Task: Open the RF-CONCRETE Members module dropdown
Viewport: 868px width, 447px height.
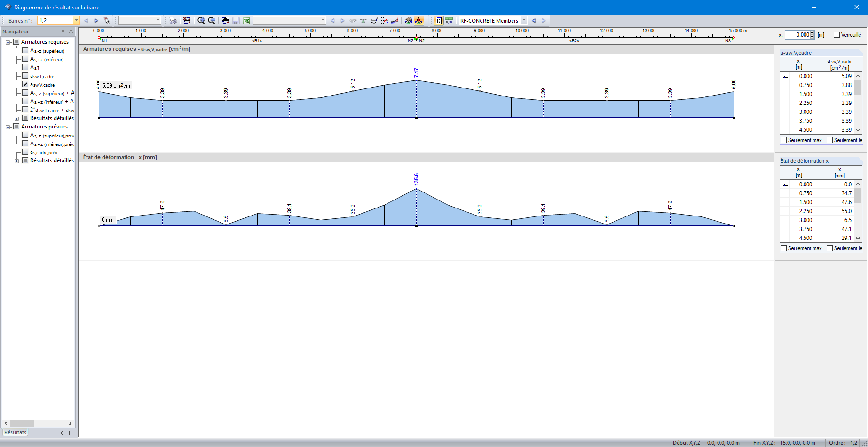Action: click(x=524, y=21)
